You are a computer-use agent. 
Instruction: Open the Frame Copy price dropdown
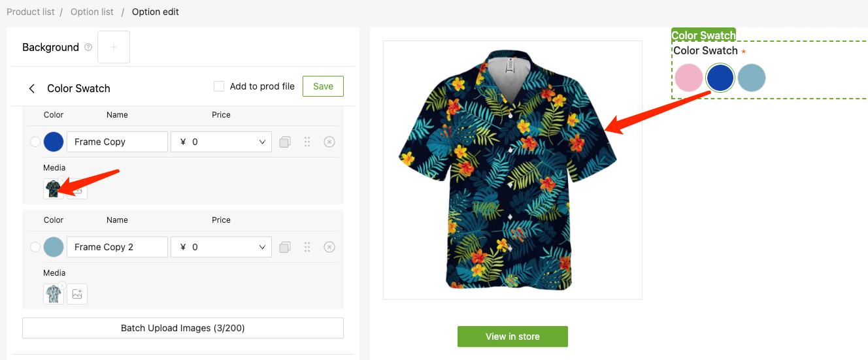click(261, 142)
